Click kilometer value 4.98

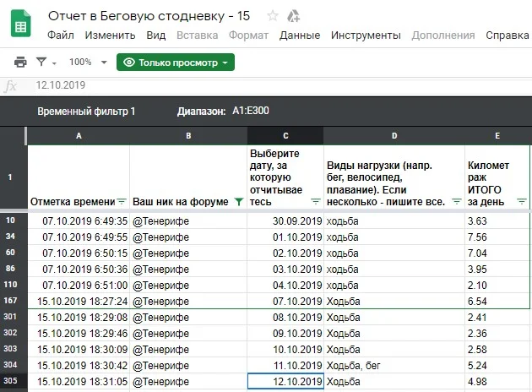tap(497, 382)
